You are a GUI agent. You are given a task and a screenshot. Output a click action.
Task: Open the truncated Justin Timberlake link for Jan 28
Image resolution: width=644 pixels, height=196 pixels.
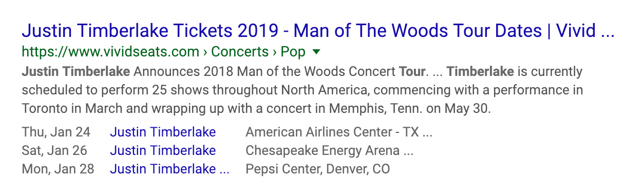[x=169, y=169]
